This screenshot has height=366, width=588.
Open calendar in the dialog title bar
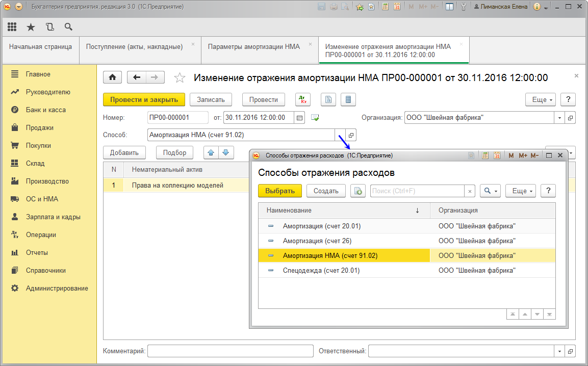(497, 155)
